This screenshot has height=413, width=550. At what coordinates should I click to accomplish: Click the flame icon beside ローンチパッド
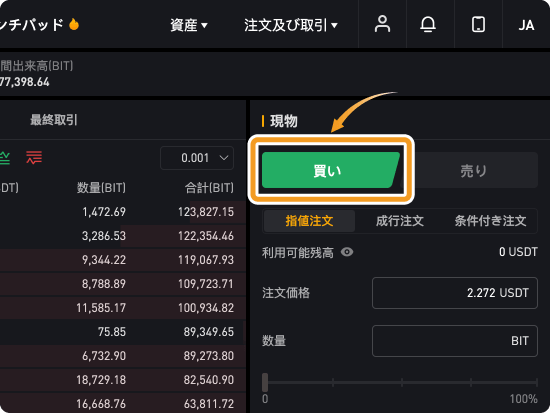click(x=74, y=24)
